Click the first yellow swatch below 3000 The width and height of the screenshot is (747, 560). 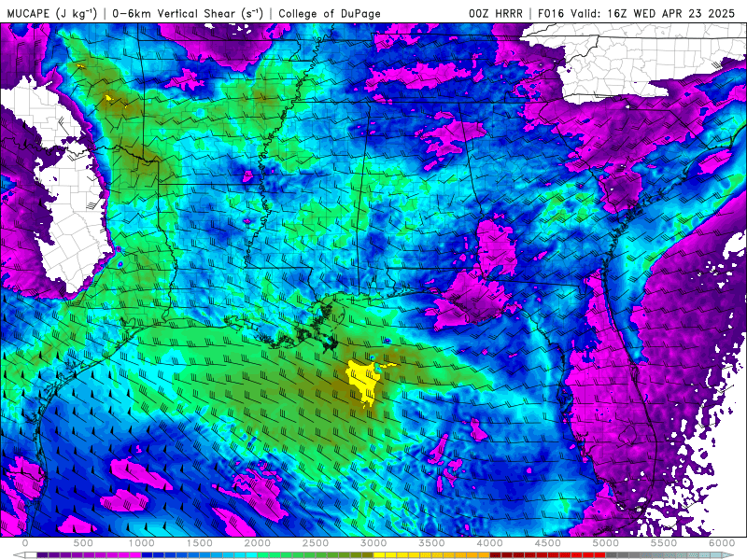(379, 554)
